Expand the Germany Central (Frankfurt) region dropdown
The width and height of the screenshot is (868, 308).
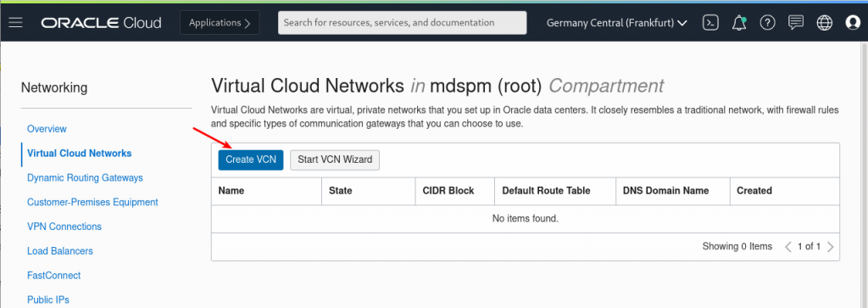[617, 23]
